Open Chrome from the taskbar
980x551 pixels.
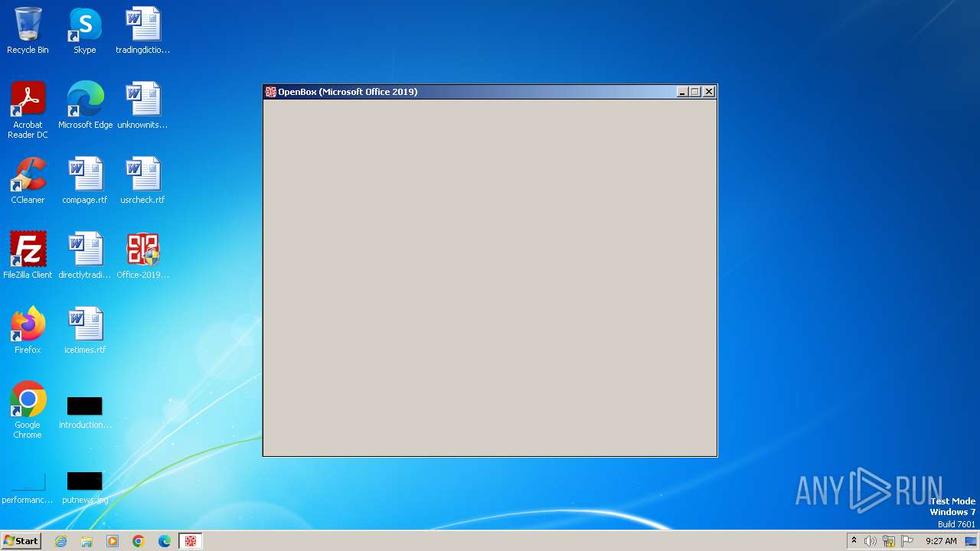[139, 541]
